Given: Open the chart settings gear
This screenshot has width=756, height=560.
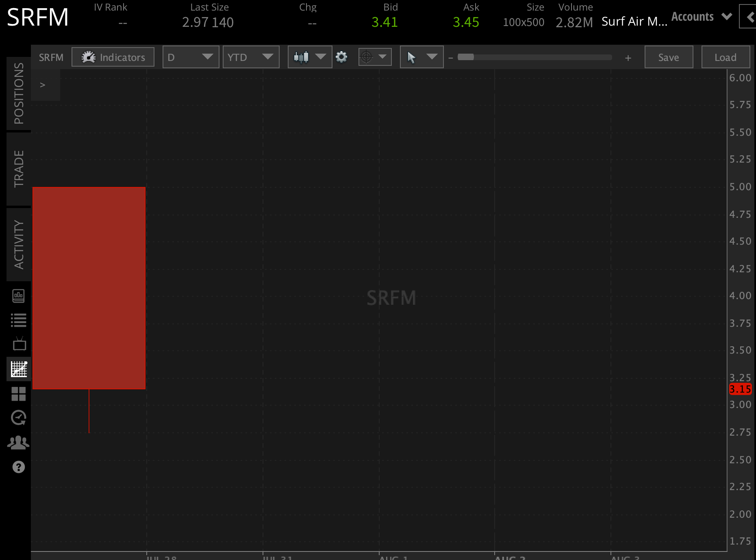Looking at the screenshot, I should point(342,57).
